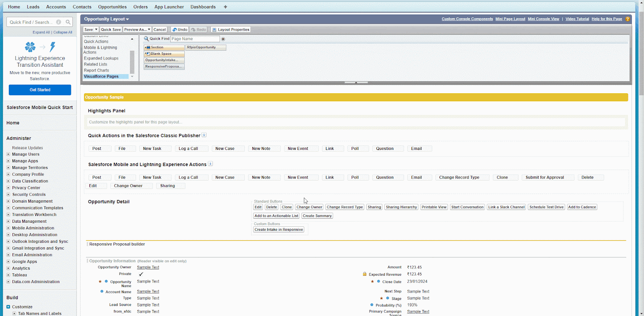The image size is (644, 316).
Task: Open Salesforce Mobile Quick Start
Action: click(39, 107)
